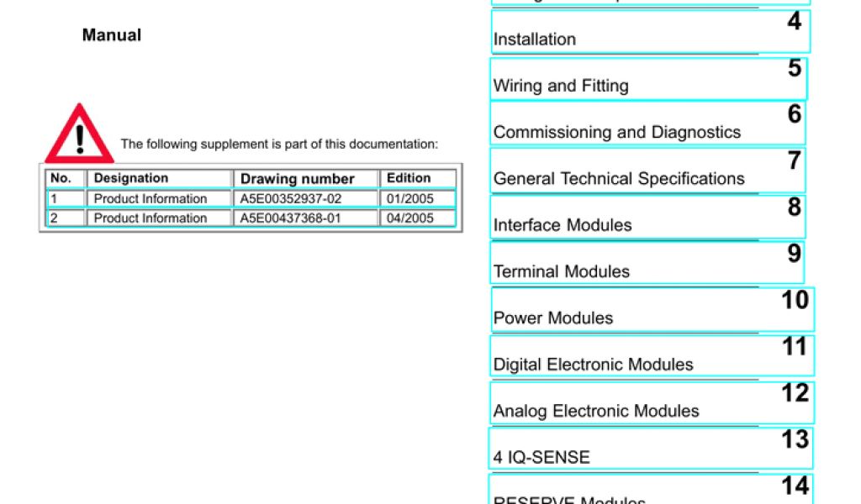This screenshot has width=861, height=504.
Task: Click drawing number A5E00437368-01
Action: pyautogui.click(x=291, y=218)
